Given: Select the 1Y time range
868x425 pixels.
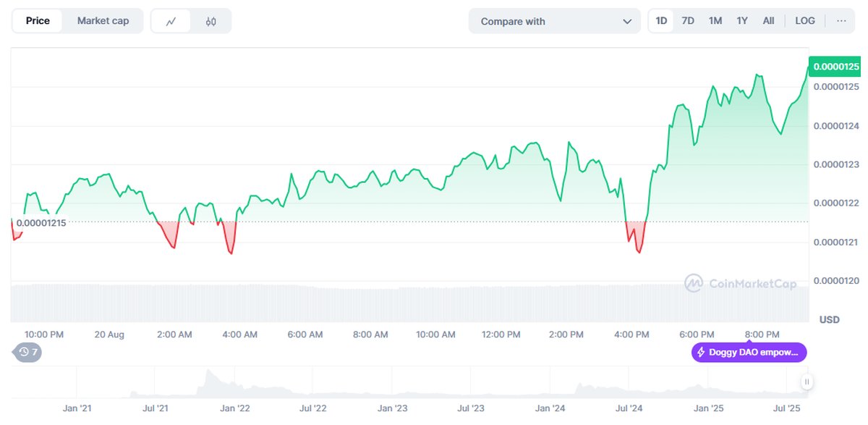Looking at the screenshot, I should 742,21.
